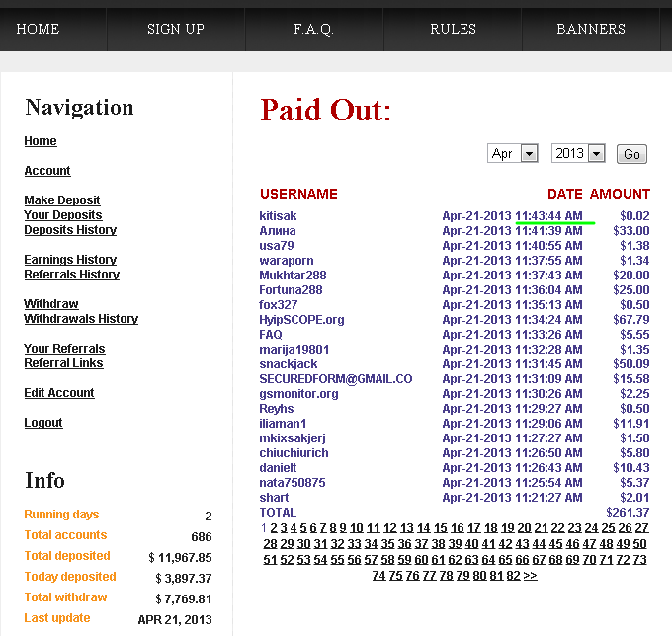Image resolution: width=672 pixels, height=636 pixels.
Task: Go to the SIGN UP page
Action: coord(176,29)
